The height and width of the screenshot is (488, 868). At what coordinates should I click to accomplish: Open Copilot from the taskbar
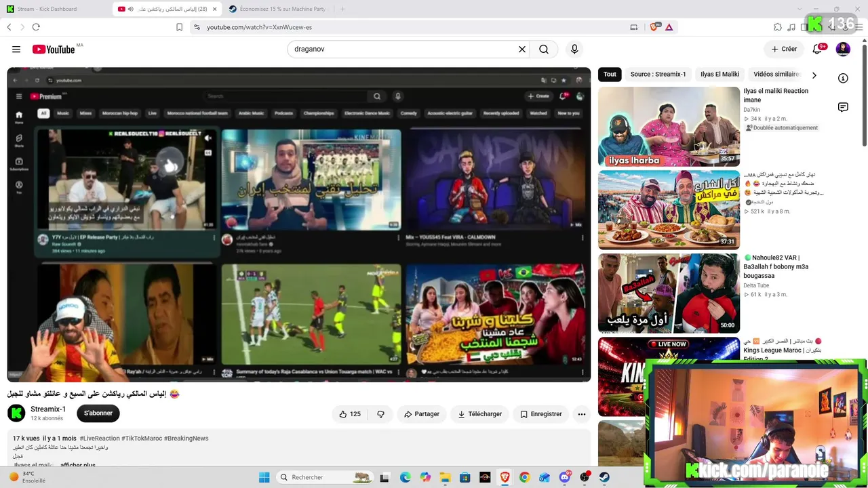click(x=425, y=477)
